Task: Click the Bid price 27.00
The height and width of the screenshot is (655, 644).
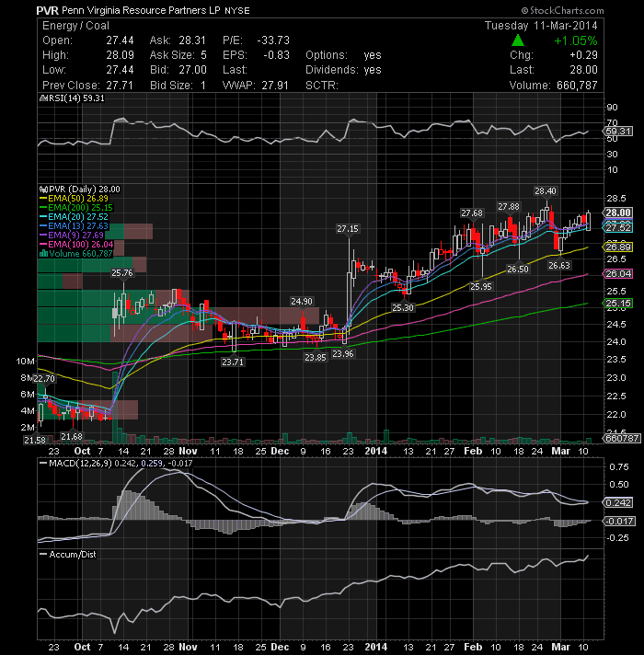Action: [192, 70]
